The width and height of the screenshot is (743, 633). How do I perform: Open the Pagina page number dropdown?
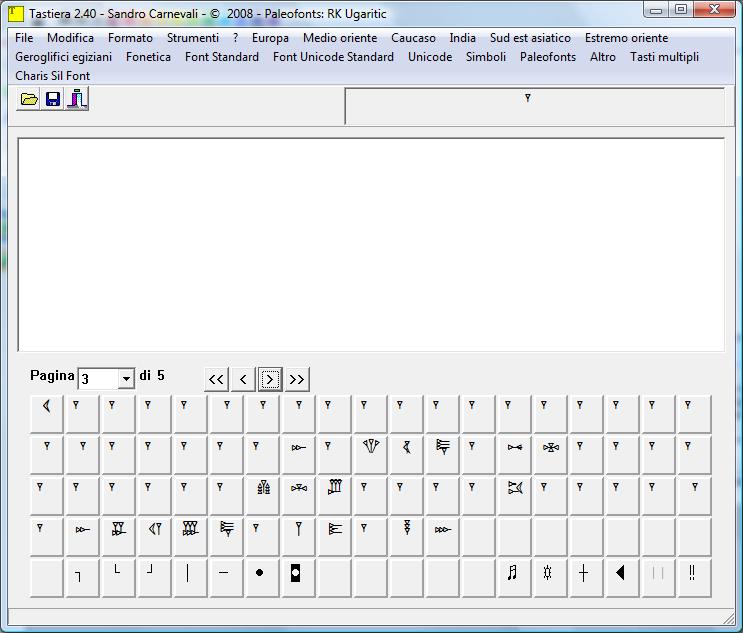click(126, 379)
